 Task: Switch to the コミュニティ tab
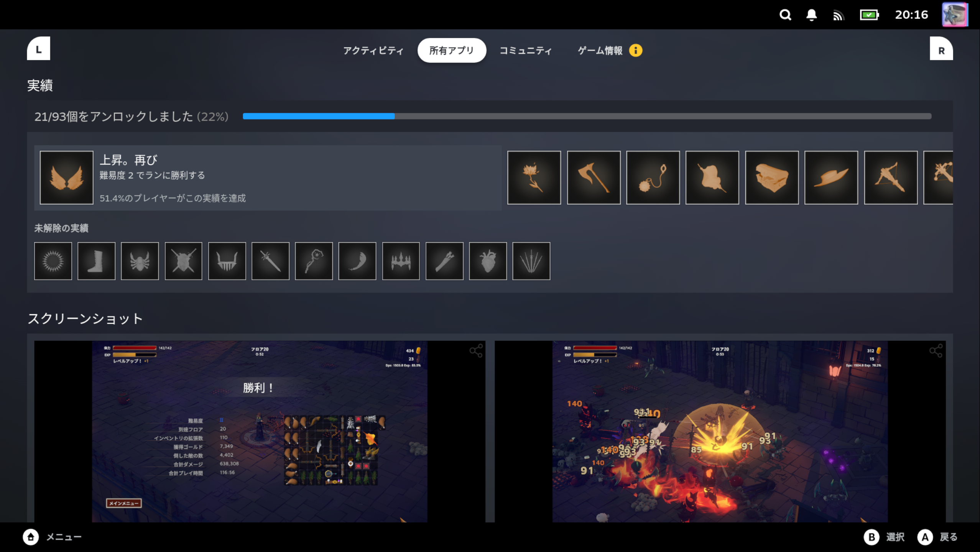tap(525, 51)
